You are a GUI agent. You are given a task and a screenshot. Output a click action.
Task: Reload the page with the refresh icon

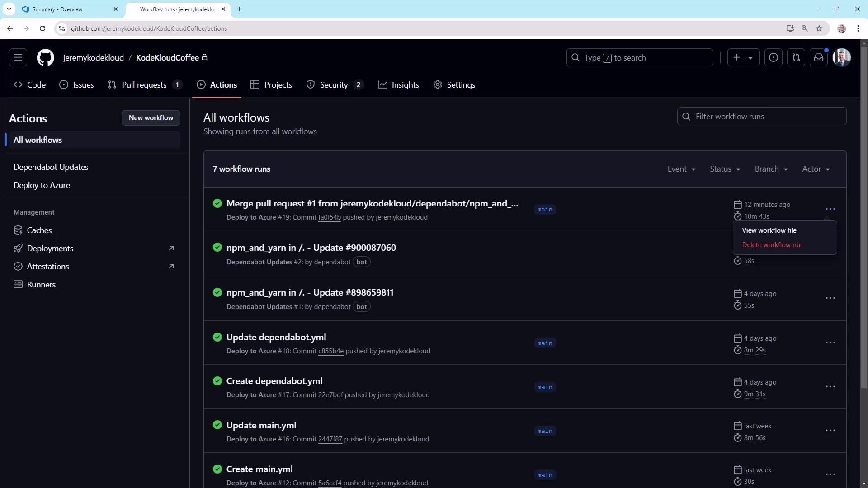tap(42, 28)
